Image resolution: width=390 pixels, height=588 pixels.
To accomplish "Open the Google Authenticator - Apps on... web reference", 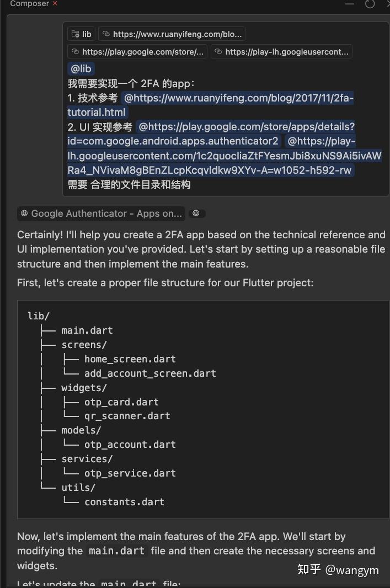I will 101,213.
